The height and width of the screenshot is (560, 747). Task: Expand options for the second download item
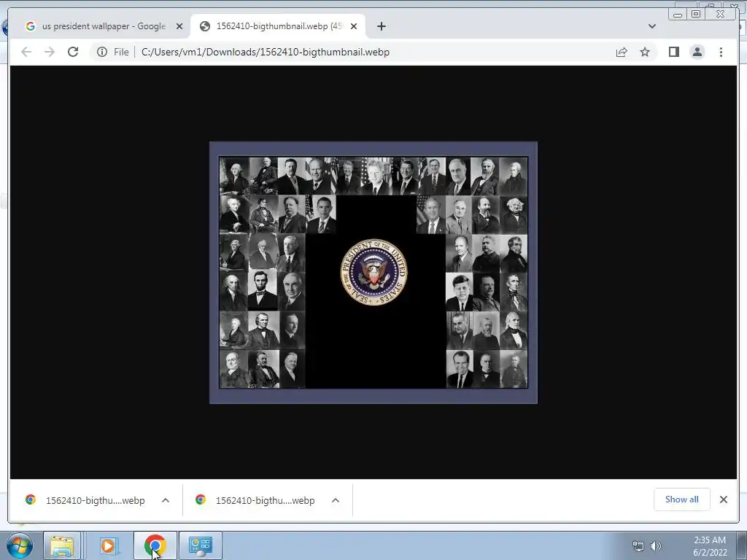pos(336,500)
